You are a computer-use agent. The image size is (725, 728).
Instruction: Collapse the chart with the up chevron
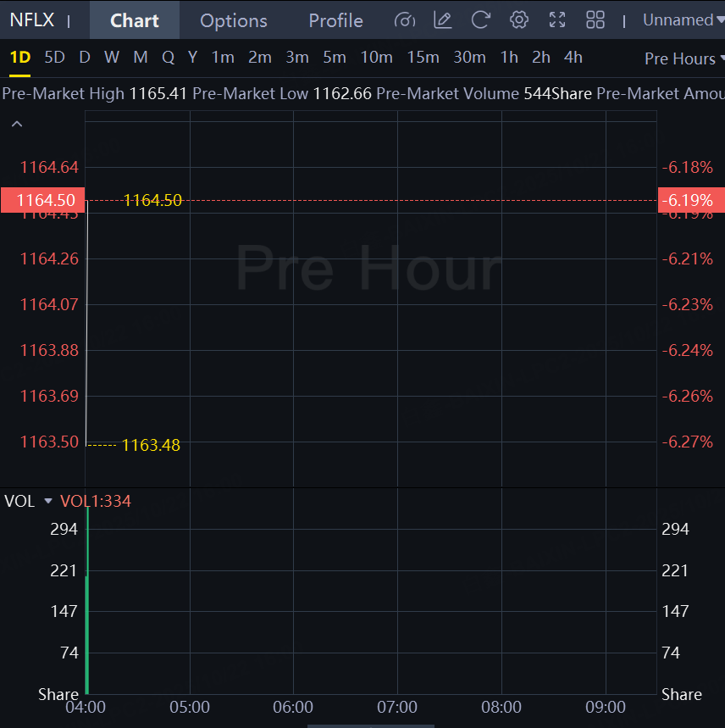click(17, 124)
